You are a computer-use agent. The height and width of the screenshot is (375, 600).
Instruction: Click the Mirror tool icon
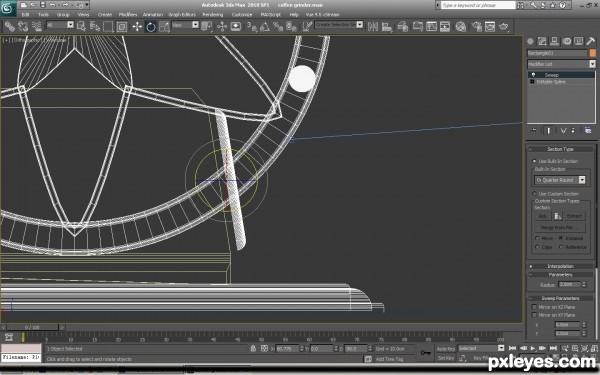point(373,26)
